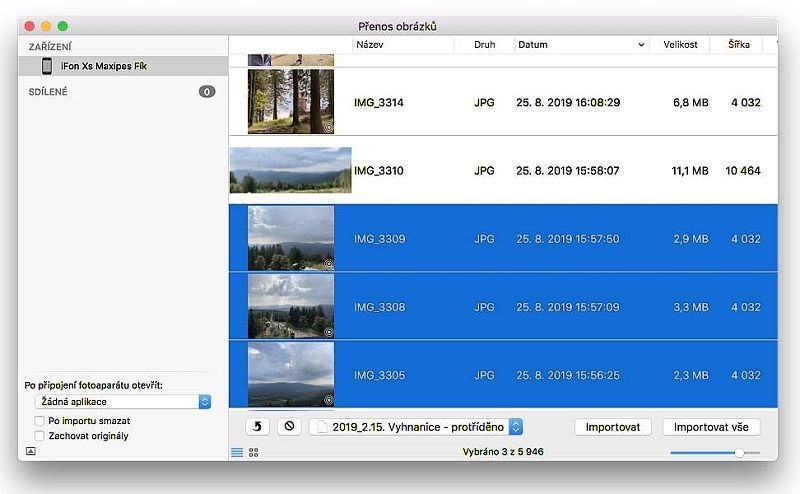Select the IMG_3314 forest thumbnail
This screenshot has height=494, width=800.
point(291,102)
